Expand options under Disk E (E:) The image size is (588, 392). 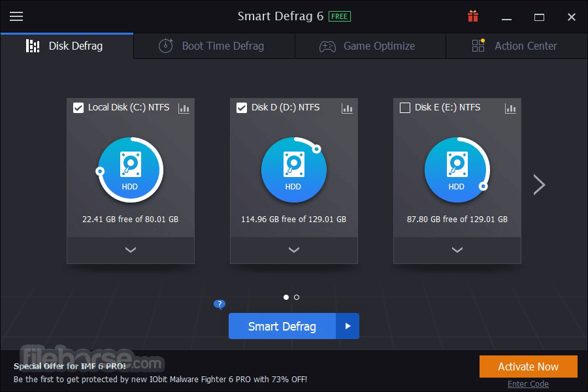[457, 250]
